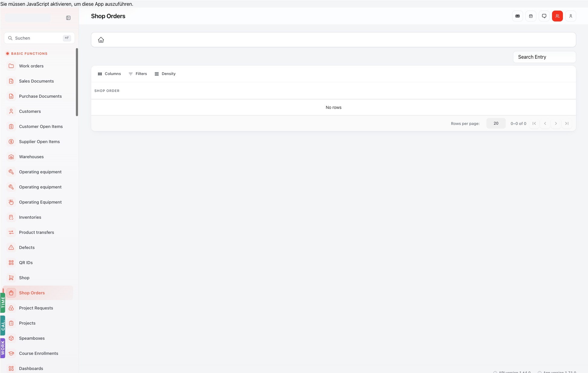Click the Dashboards grid icon
Screen dimensions: 588x373
tap(11, 368)
